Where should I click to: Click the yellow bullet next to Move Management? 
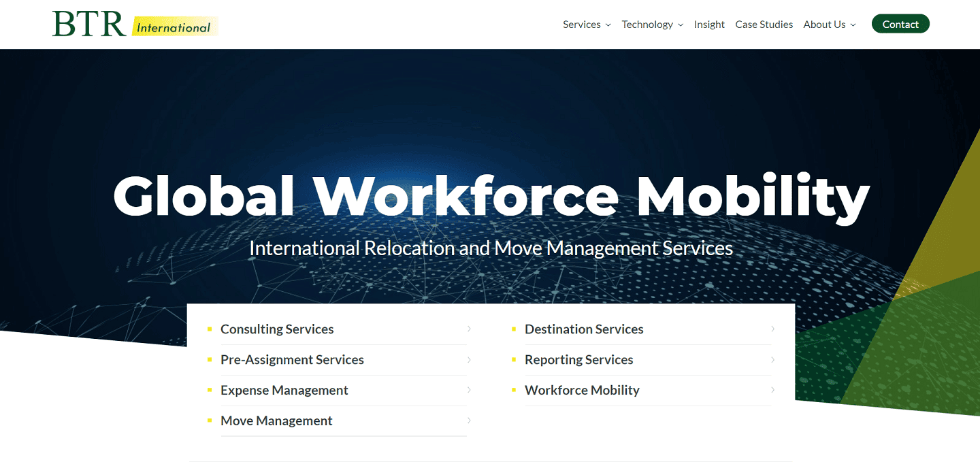[210, 420]
